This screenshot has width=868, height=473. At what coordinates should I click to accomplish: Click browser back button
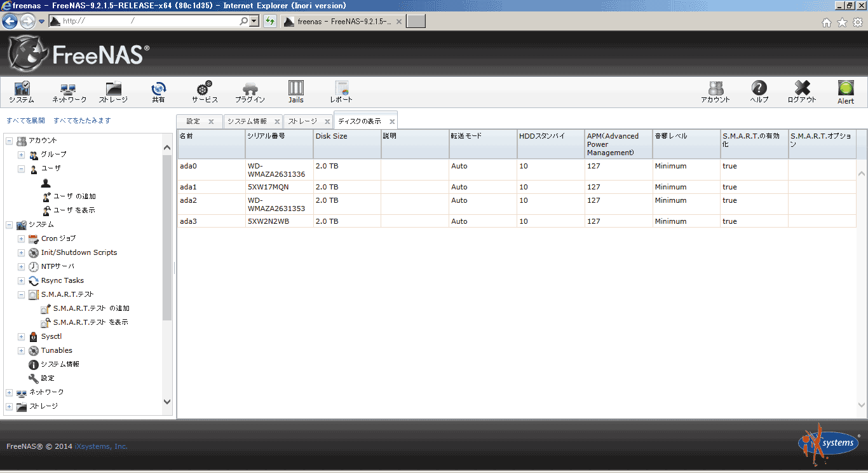tap(10, 21)
